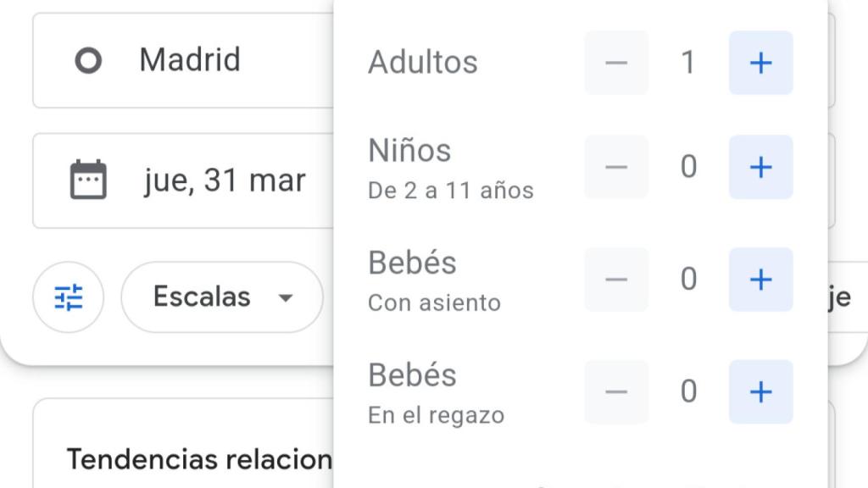Open all filters with the sliders icon
Screen dimensions: 868x488
pyautogui.click(x=68, y=297)
